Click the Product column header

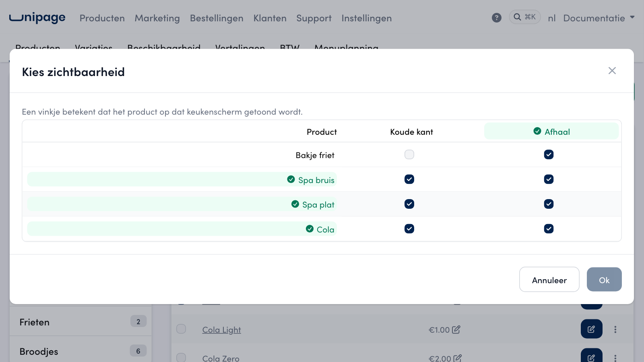[322, 132]
